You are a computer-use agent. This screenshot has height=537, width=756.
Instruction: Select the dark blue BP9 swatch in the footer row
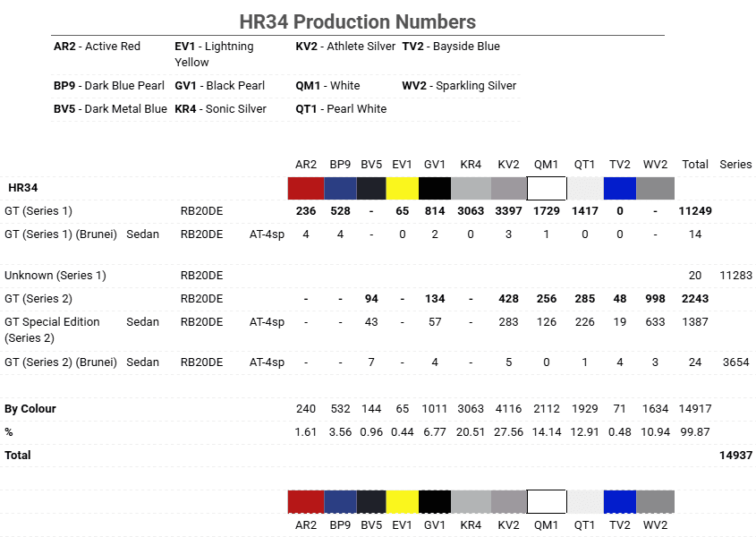[x=339, y=501]
